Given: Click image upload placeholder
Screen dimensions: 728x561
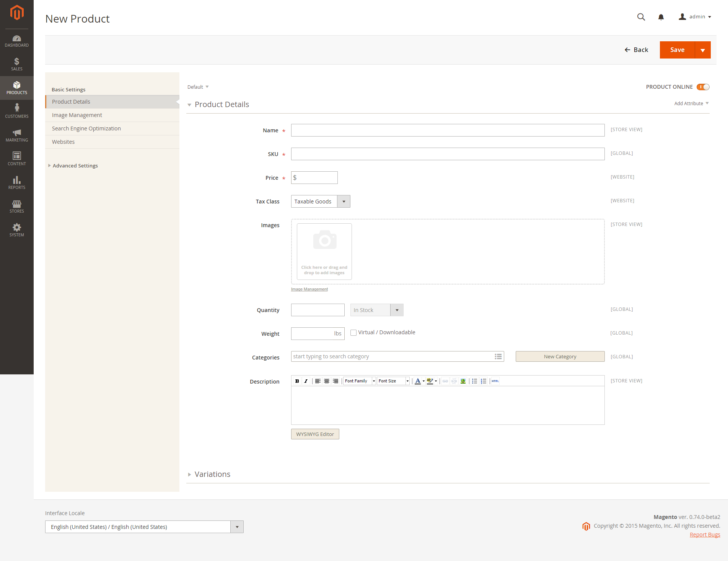Looking at the screenshot, I should click(x=324, y=252).
